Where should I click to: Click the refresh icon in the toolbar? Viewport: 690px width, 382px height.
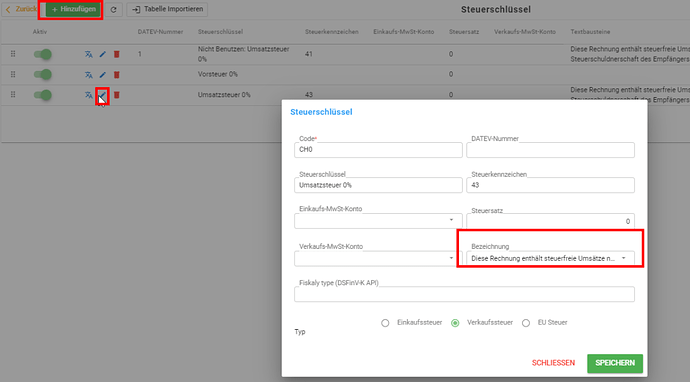(114, 9)
